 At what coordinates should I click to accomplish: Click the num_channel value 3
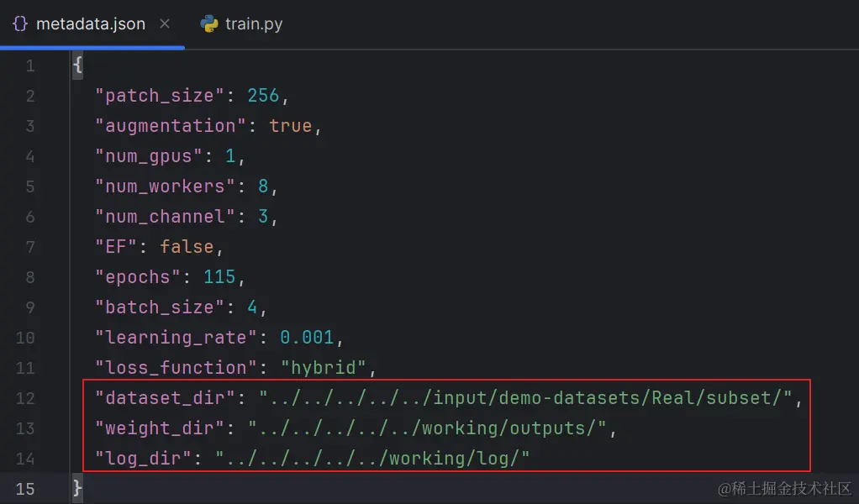(263, 217)
